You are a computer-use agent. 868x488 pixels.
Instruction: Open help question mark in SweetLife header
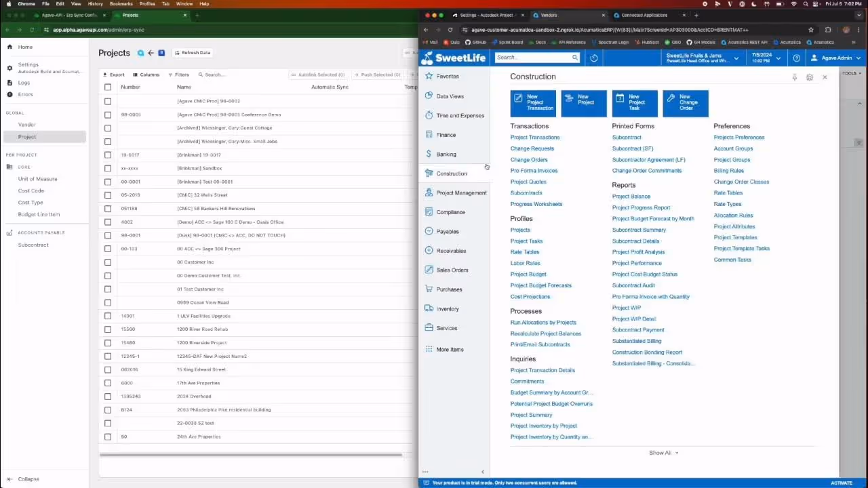tap(797, 58)
